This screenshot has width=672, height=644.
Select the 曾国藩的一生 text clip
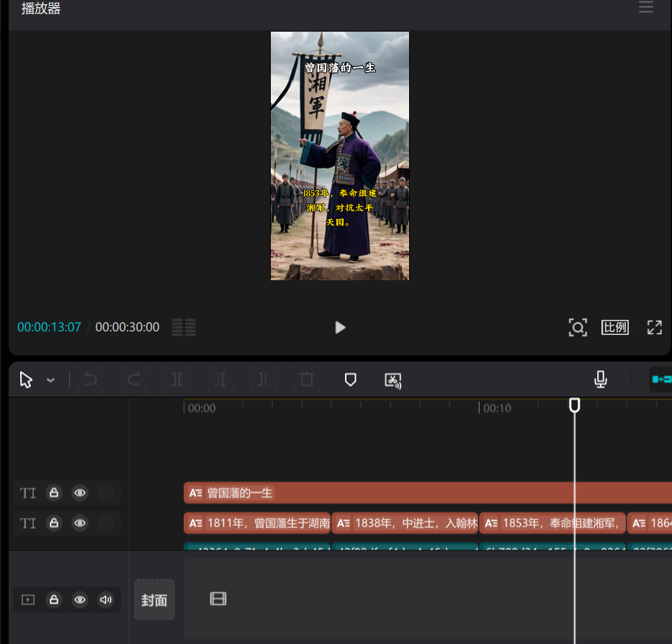tap(428, 493)
